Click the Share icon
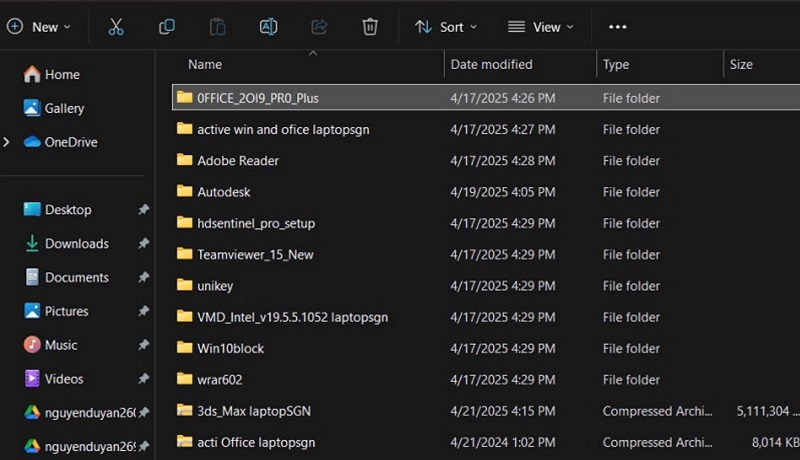Viewport: 800px width, 460px height. point(319,27)
